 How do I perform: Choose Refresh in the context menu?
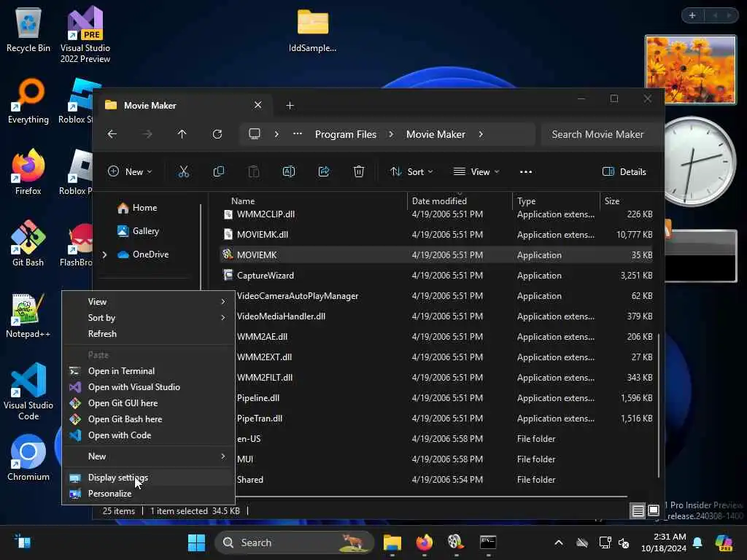149,334
